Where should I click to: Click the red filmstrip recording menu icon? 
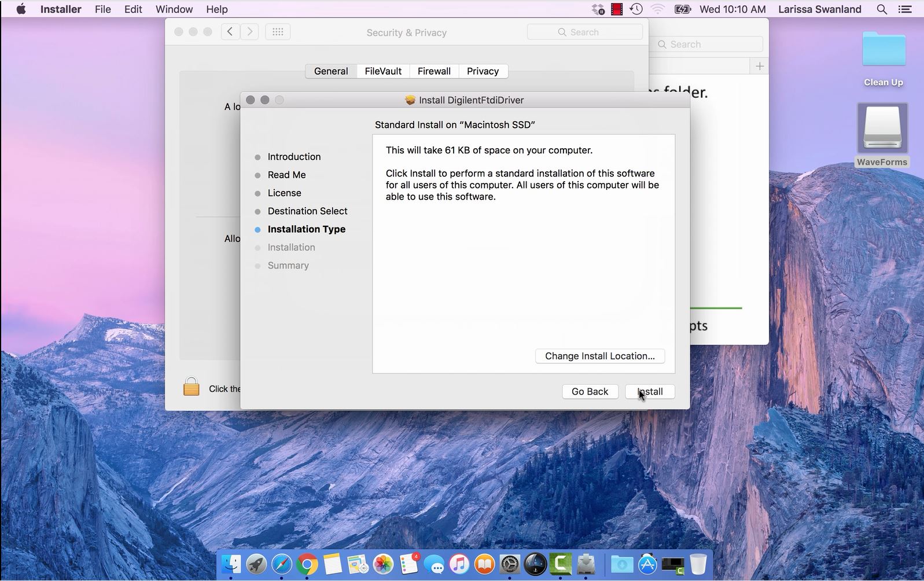(x=617, y=9)
